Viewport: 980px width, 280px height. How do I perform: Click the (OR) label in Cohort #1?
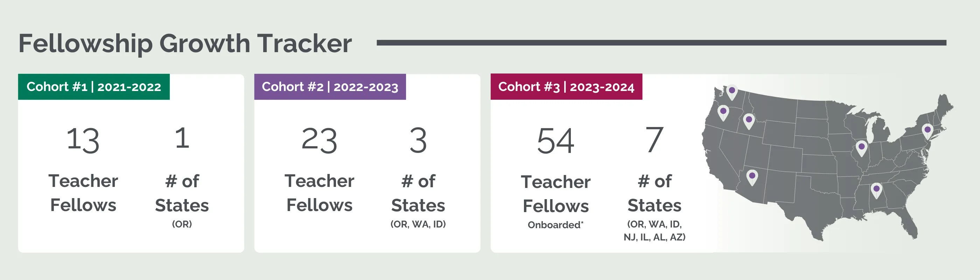click(x=182, y=224)
